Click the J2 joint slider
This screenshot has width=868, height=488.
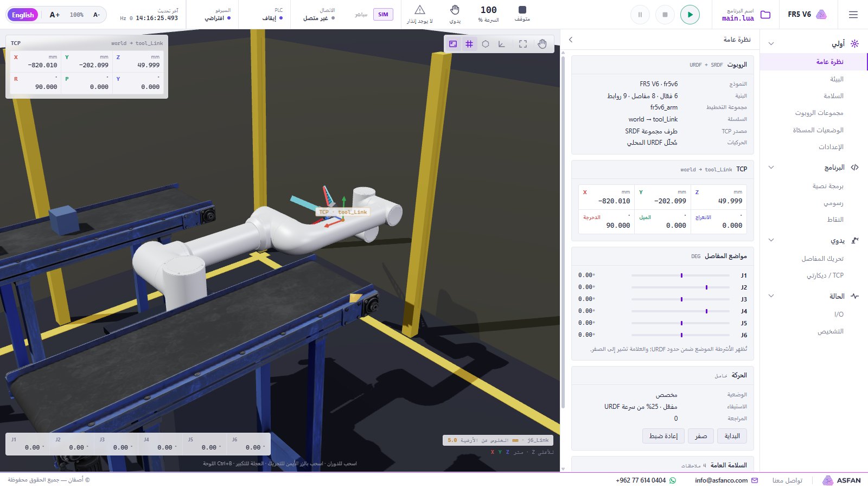(680, 287)
